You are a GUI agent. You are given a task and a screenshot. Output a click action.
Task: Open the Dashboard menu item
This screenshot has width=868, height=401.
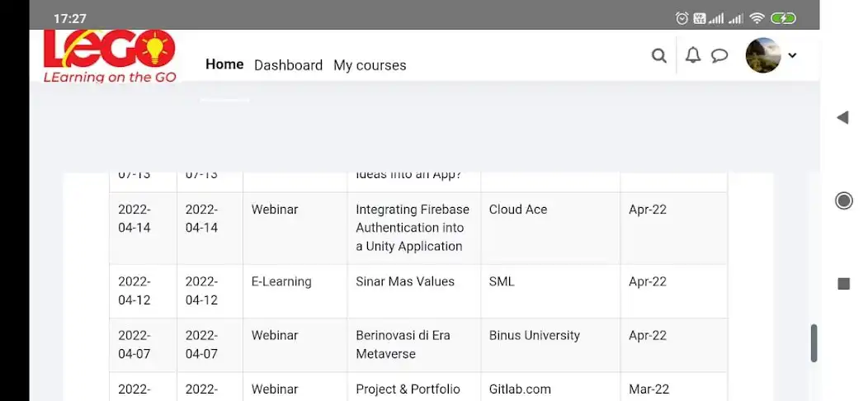288,65
